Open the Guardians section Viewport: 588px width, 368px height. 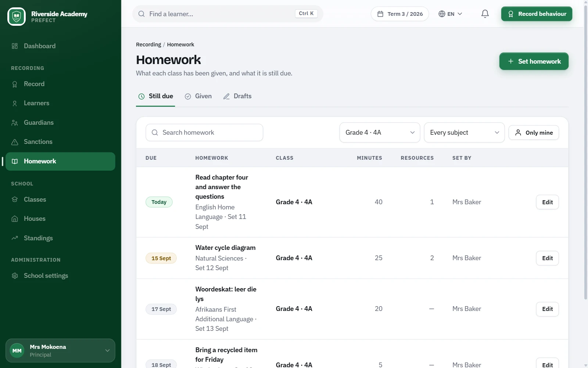point(60,123)
